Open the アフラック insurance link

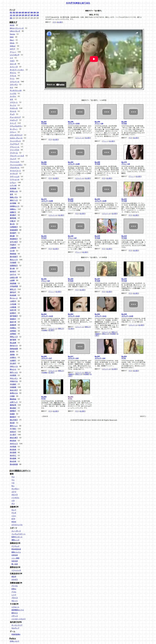coord(15,546)
